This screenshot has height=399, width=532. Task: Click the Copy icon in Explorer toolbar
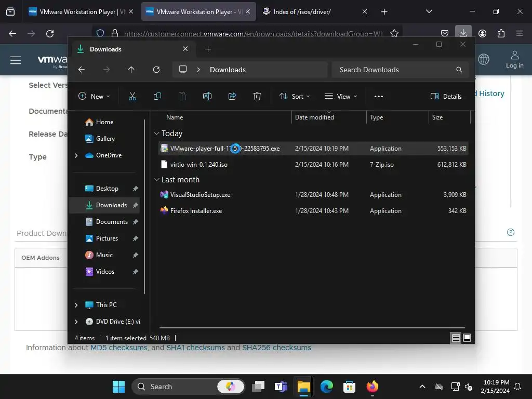[157, 96]
